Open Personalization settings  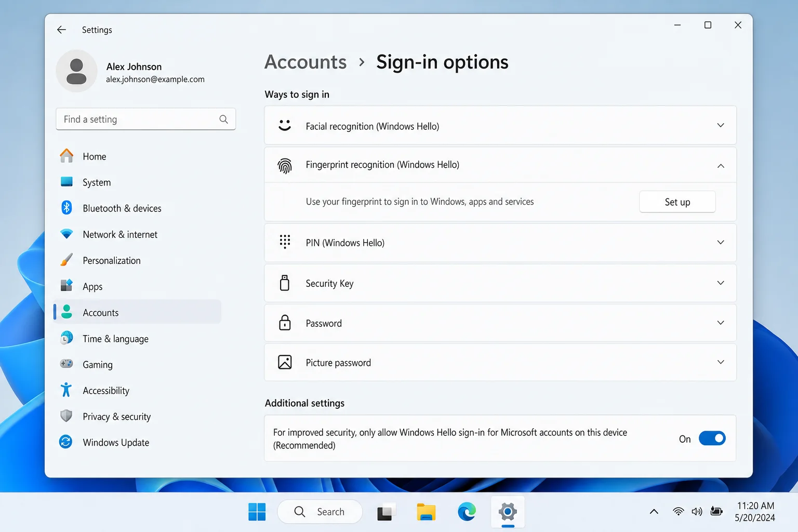[x=137, y=260]
